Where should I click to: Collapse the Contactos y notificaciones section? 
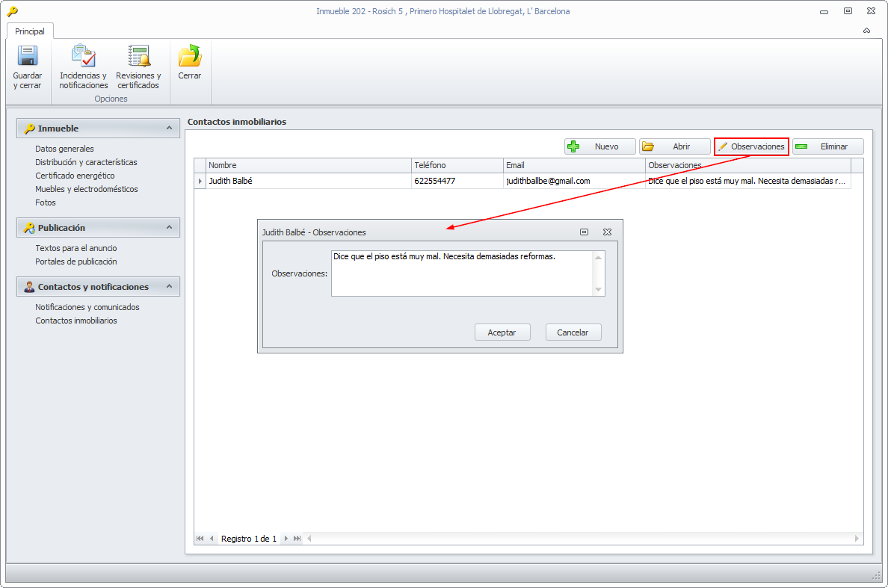click(169, 287)
